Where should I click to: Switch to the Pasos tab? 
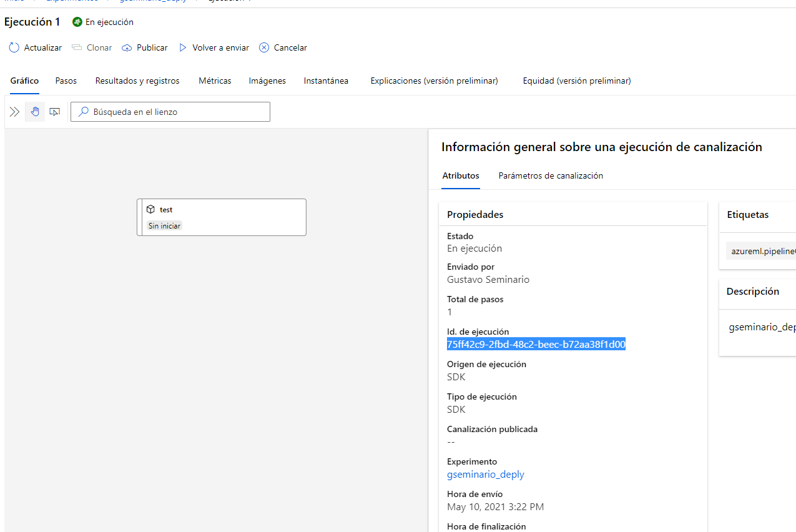coord(66,81)
